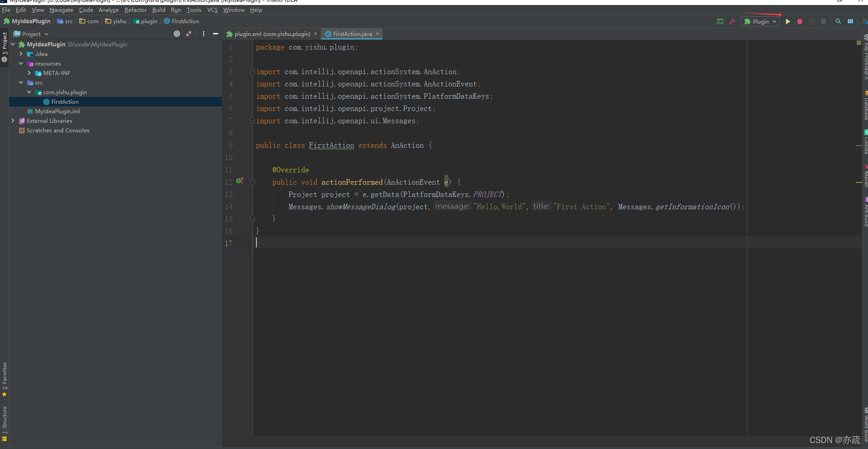Hide the Project tool window minus icon
The height and width of the screenshot is (449, 868).
[216, 34]
